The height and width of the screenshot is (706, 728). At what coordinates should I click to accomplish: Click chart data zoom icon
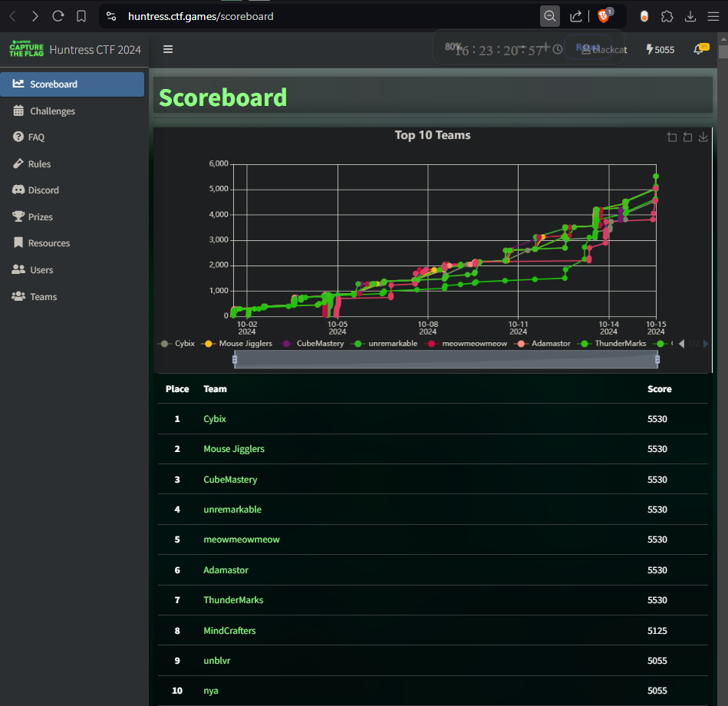(672, 137)
